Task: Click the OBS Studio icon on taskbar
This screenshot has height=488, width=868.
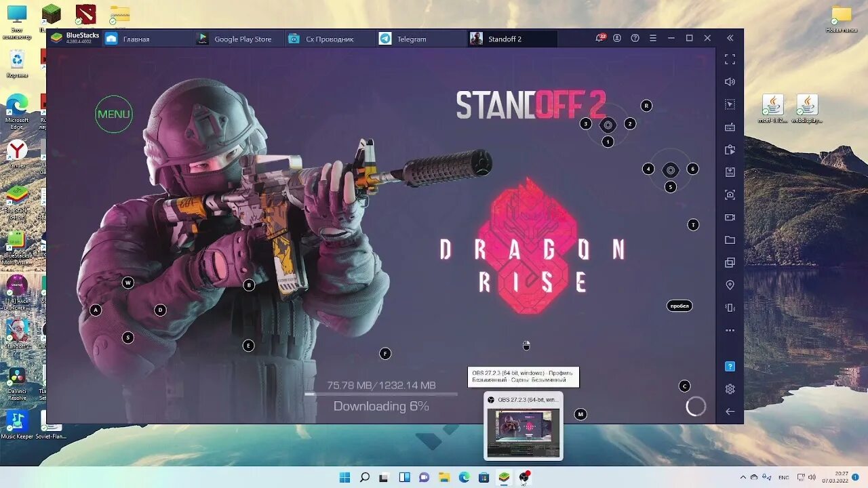Action: click(x=524, y=477)
